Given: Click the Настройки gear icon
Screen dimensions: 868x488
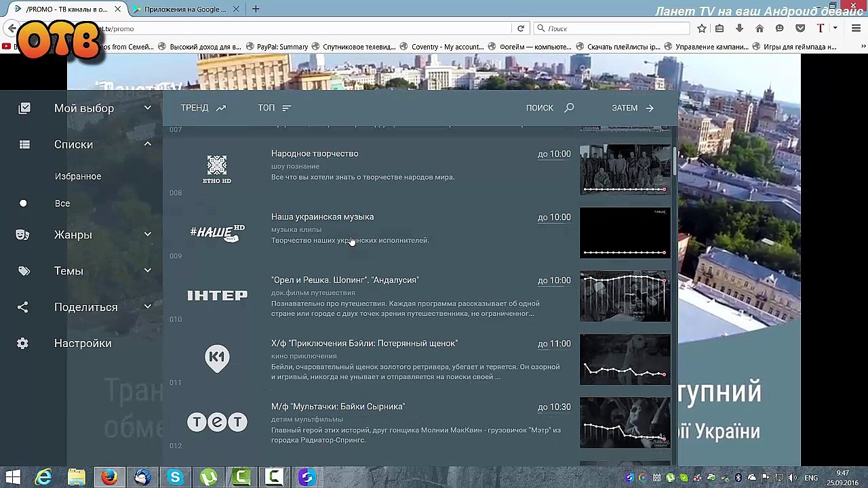Looking at the screenshot, I should [23, 344].
